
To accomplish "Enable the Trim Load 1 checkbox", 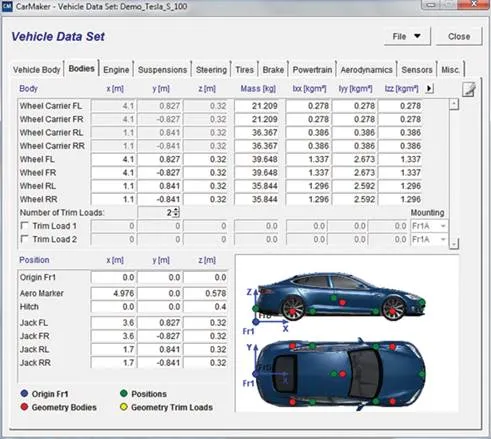I will click(24, 226).
